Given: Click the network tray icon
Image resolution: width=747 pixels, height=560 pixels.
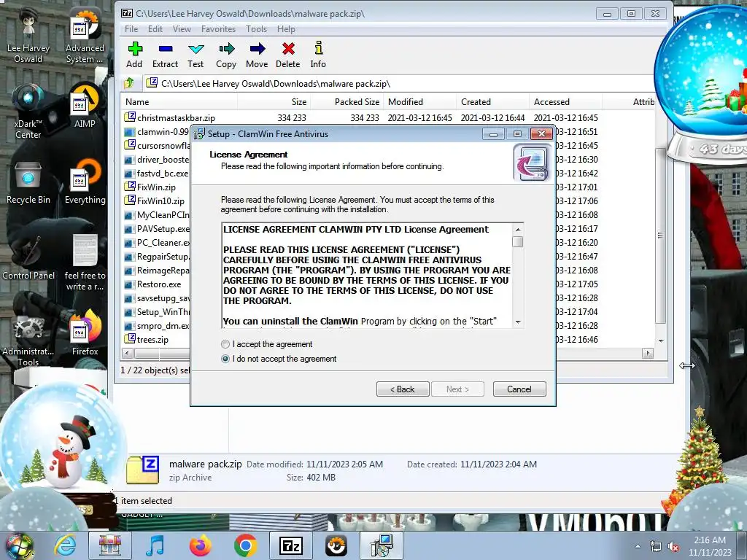Looking at the screenshot, I should point(656,547).
